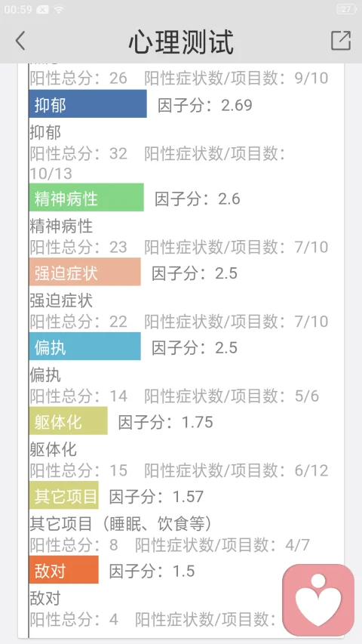
Task: Tap the 阳性总分：32 line under 抑郁
Action: click(78, 153)
